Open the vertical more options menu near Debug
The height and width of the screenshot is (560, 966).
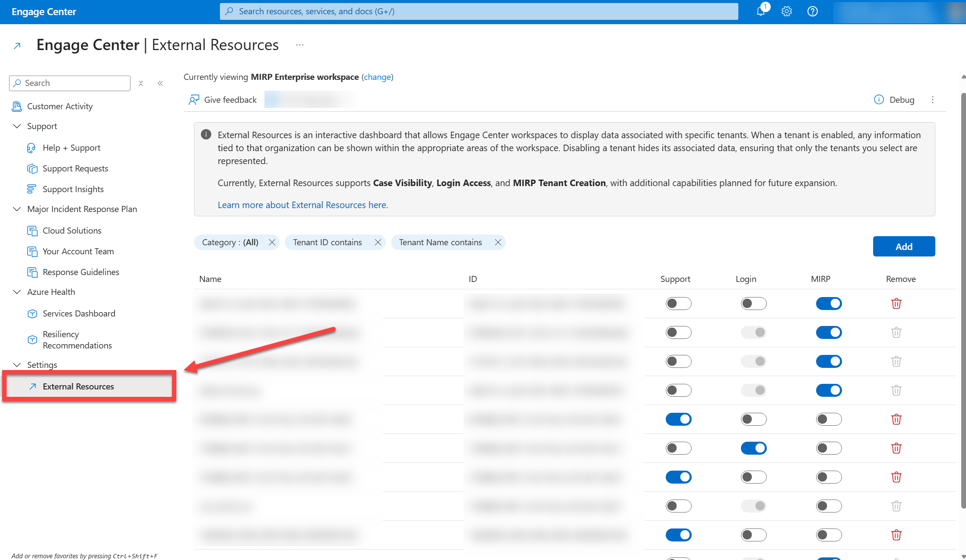click(x=933, y=100)
